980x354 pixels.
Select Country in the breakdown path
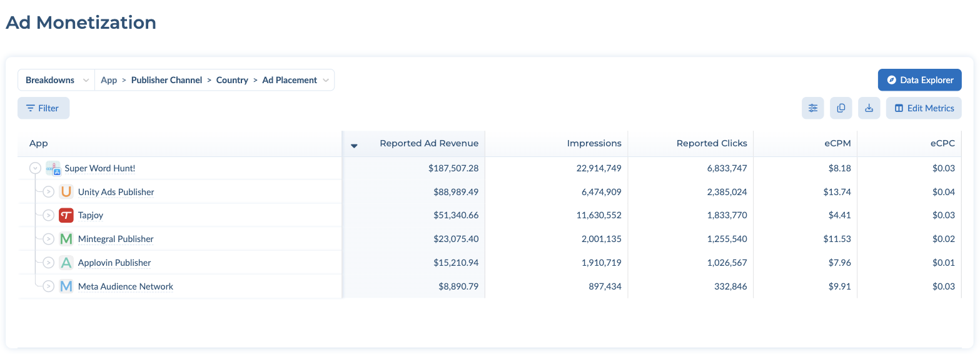click(x=232, y=80)
